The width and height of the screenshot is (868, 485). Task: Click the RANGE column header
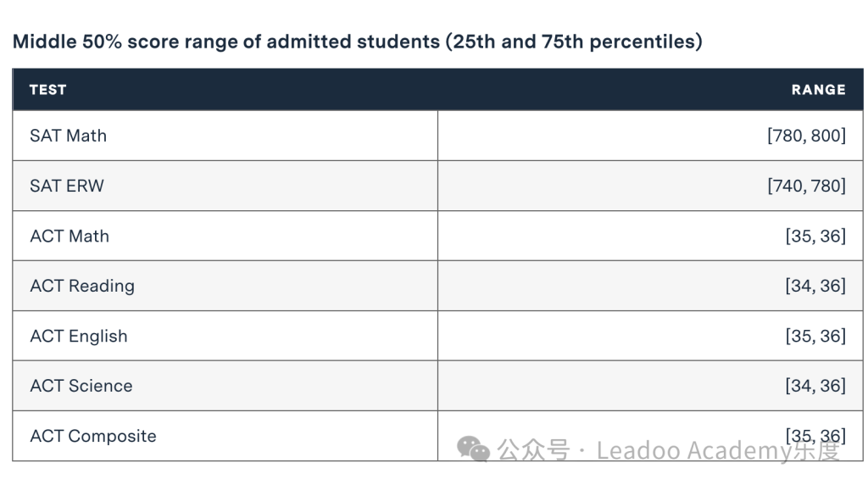818,90
